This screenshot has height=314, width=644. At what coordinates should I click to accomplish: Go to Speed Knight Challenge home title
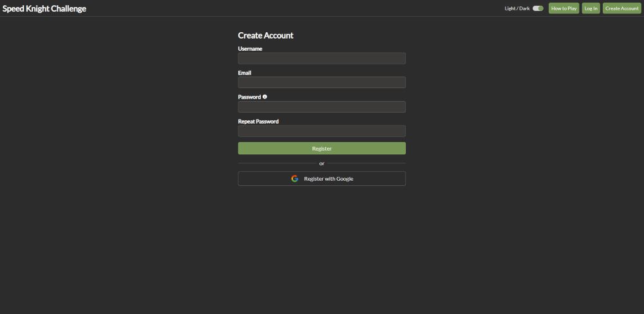(x=44, y=8)
